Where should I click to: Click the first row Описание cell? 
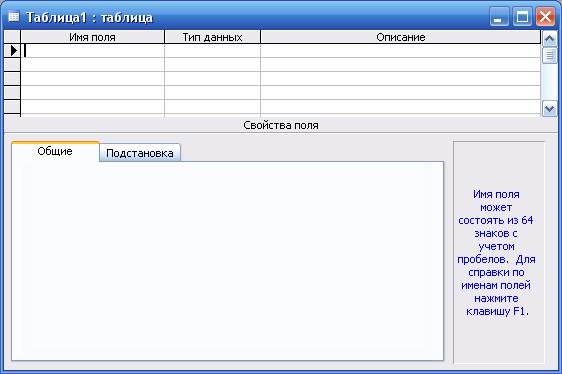pyautogui.click(x=400, y=51)
